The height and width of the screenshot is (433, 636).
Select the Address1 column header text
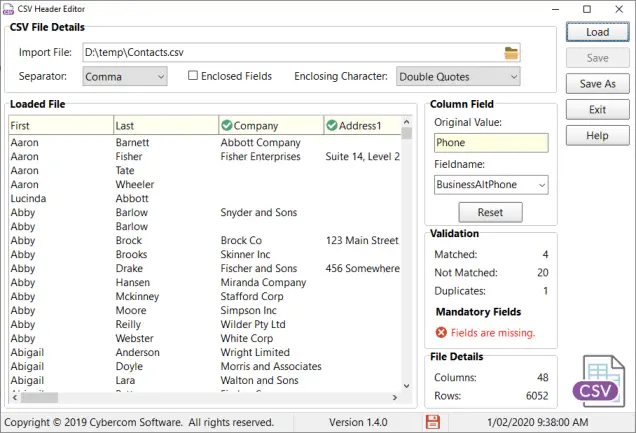click(360, 126)
